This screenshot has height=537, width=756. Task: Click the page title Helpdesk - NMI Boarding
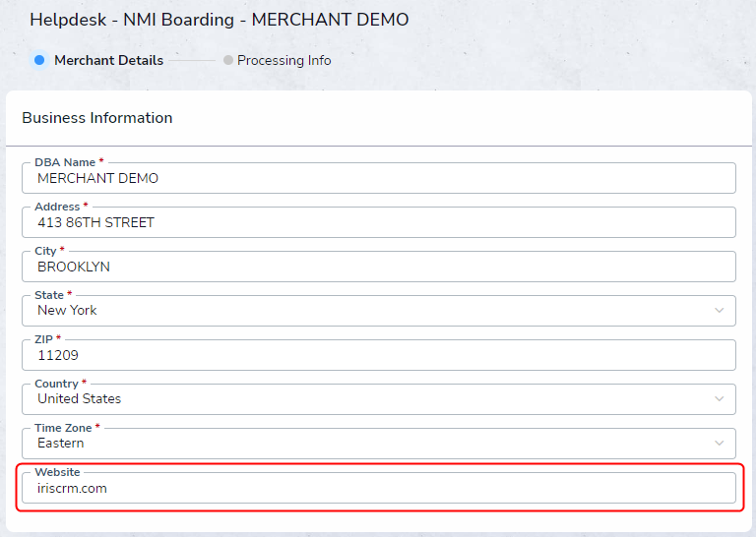[x=219, y=20]
